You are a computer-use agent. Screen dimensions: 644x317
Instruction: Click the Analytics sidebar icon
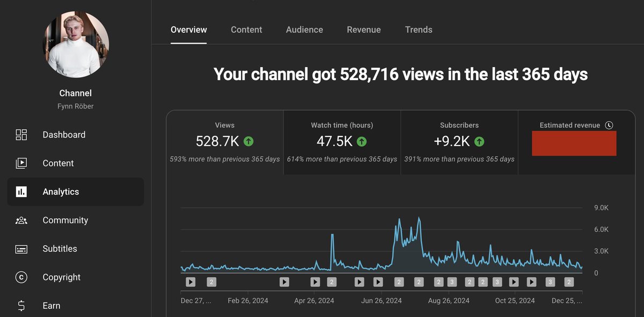[21, 191]
